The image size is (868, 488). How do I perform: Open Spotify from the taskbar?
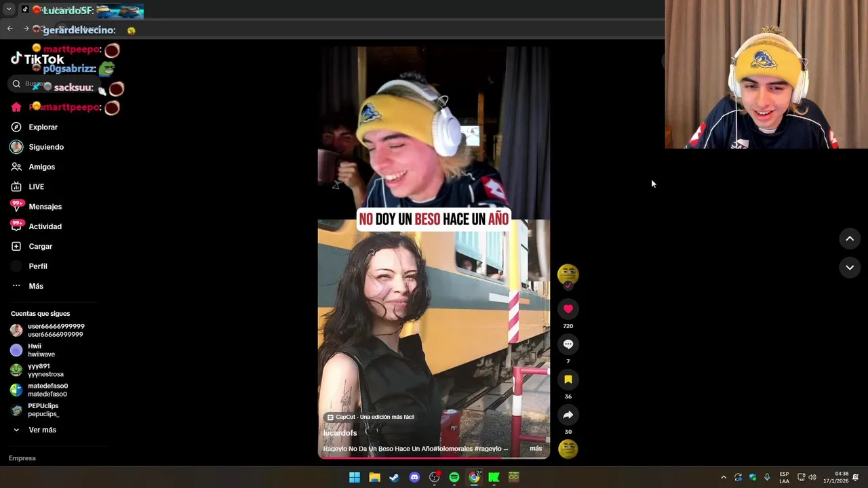tap(454, 477)
